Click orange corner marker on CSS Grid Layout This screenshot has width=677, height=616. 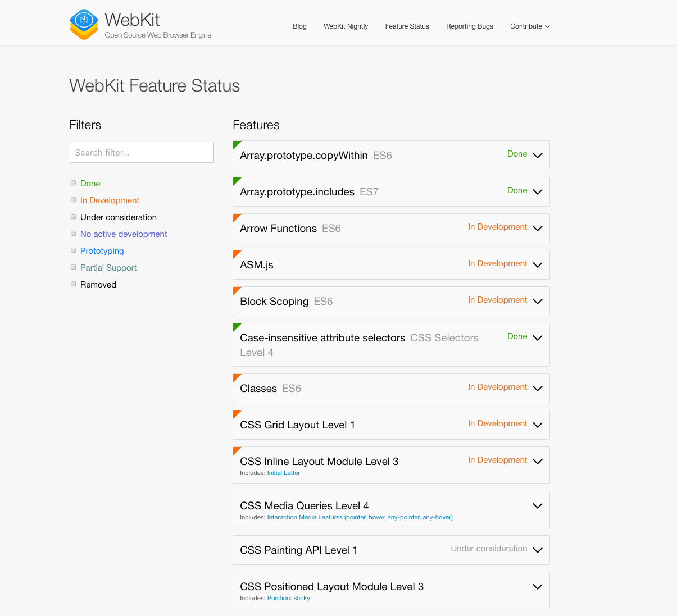[236, 413]
